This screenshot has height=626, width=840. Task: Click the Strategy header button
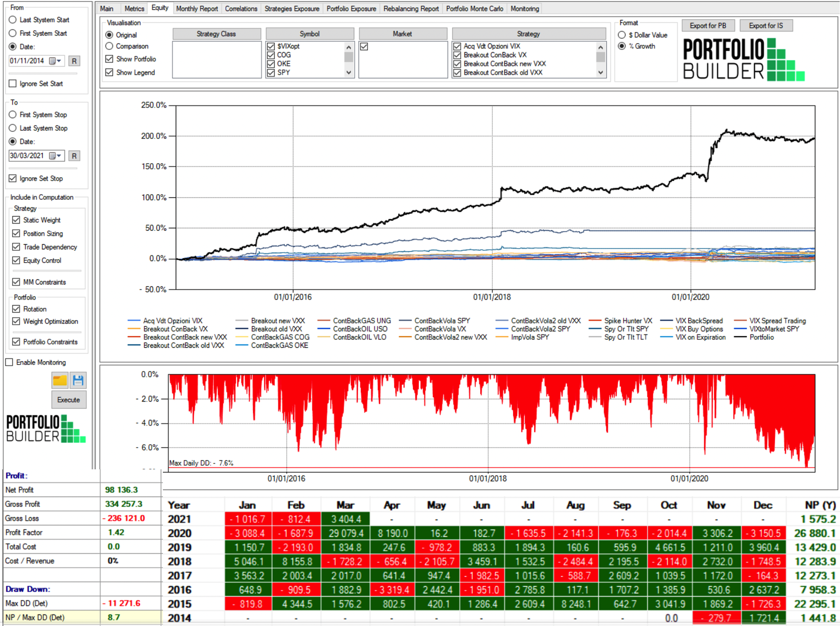coord(529,34)
